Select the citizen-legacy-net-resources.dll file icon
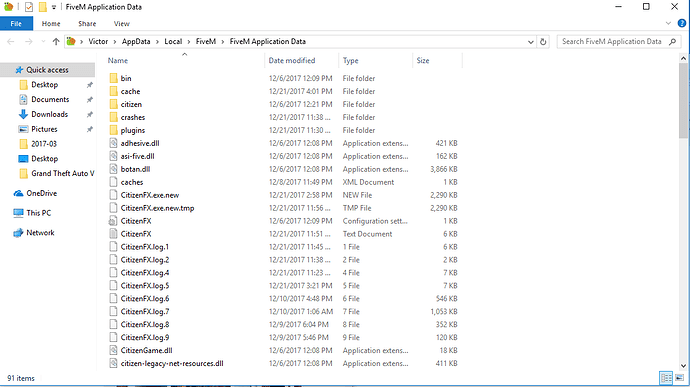This screenshot has width=690, height=387. [113, 364]
